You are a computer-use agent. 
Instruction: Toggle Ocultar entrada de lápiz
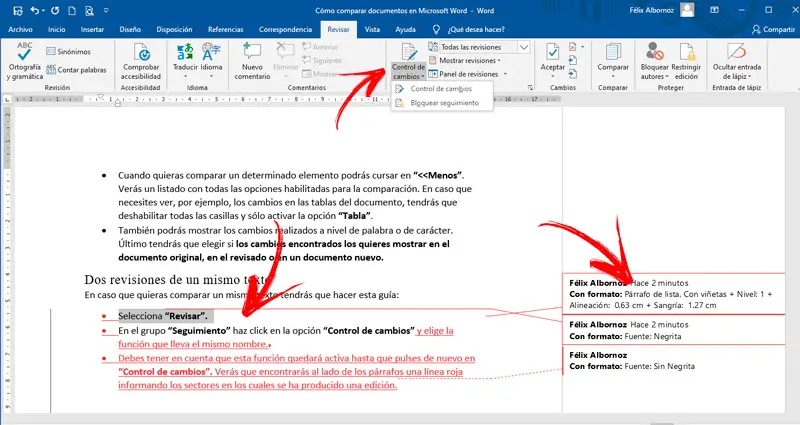pos(737,61)
